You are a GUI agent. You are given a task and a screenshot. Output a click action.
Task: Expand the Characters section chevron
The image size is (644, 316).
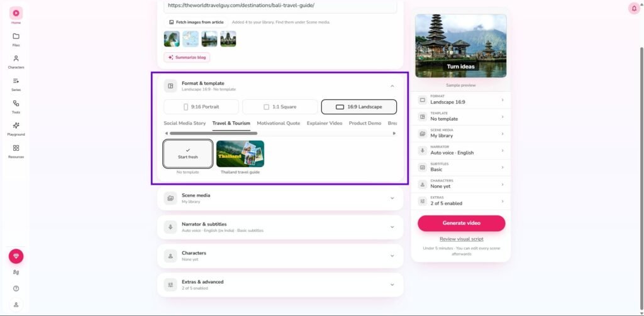392,256
